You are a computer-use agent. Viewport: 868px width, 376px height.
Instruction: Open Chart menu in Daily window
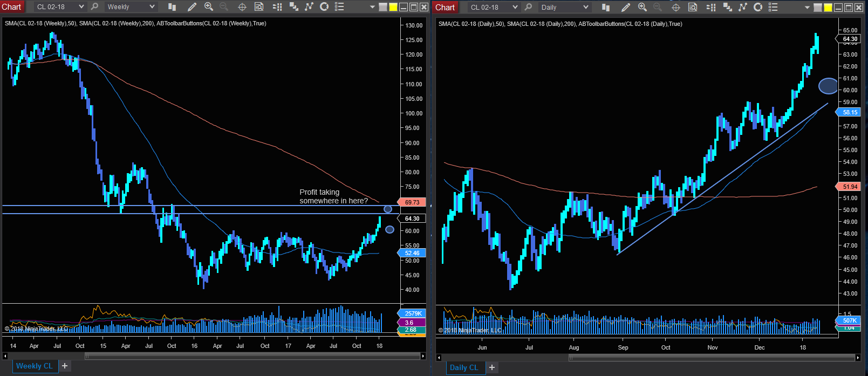[x=446, y=7]
